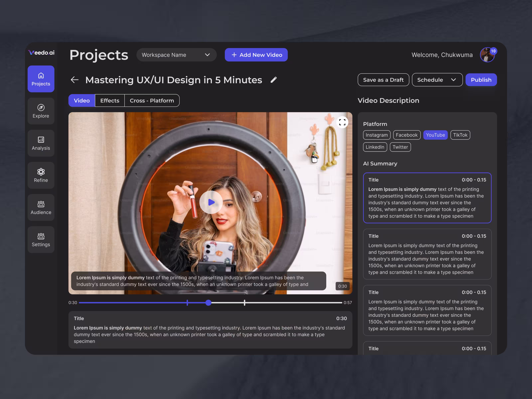Switch to the Cross - Platform tab
Image resolution: width=532 pixels, height=399 pixels.
pos(152,101)
